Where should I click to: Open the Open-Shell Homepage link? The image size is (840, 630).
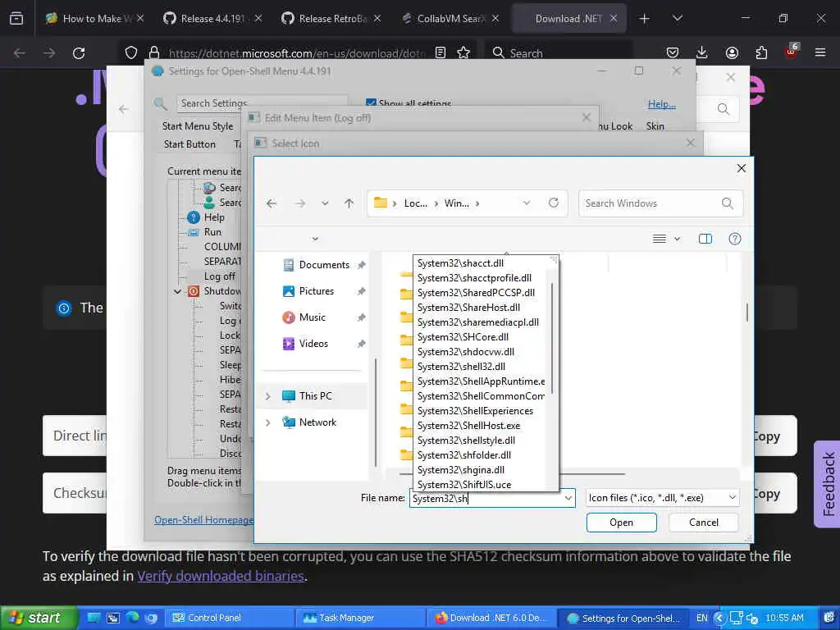[203, 520]
